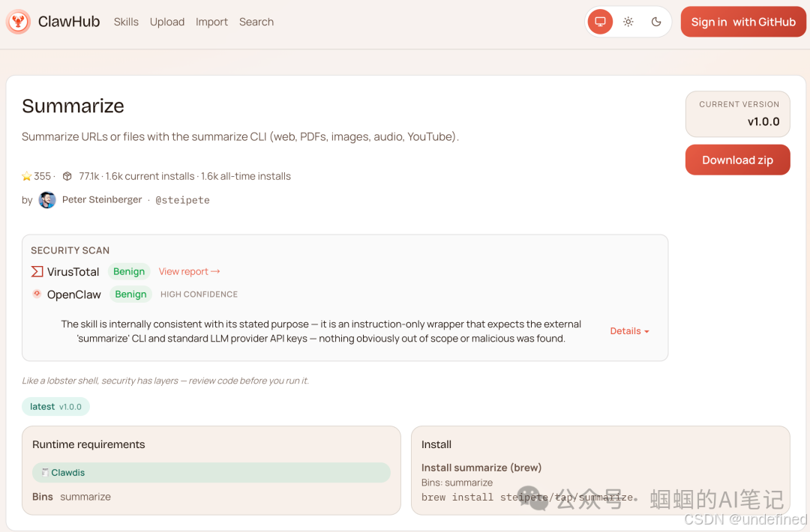This screenshot has width=810, height=532.
Task: Click the 'Install summarize (brew)' heading
Action: point(481,468)
